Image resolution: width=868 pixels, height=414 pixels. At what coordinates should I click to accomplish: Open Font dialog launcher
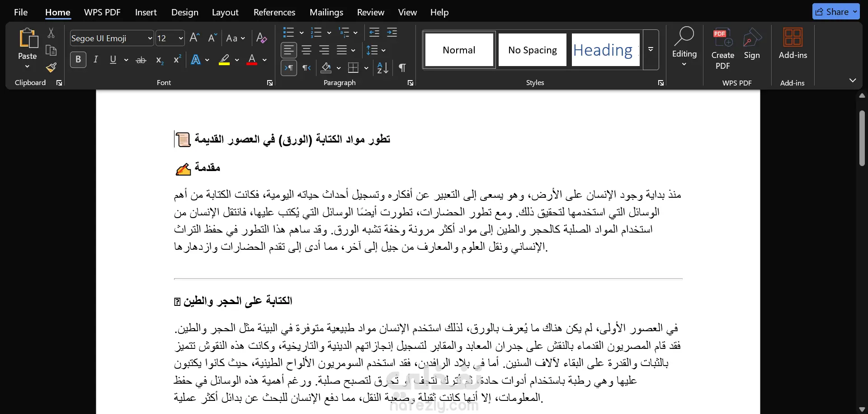270,83
